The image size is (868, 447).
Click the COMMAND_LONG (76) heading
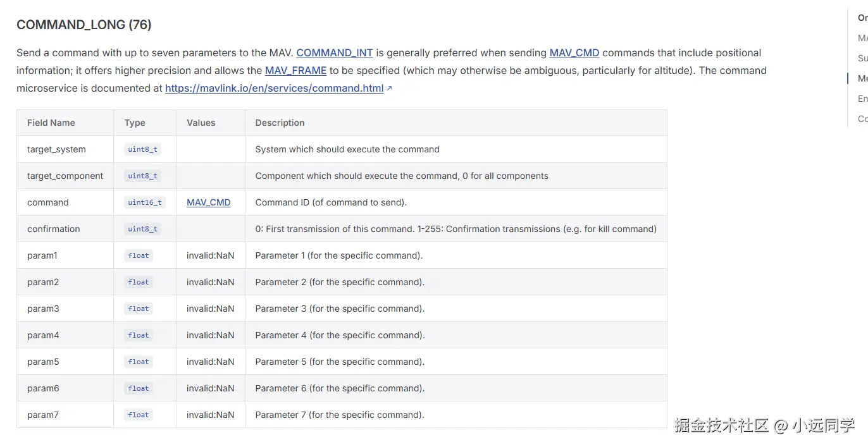[84, 25]
